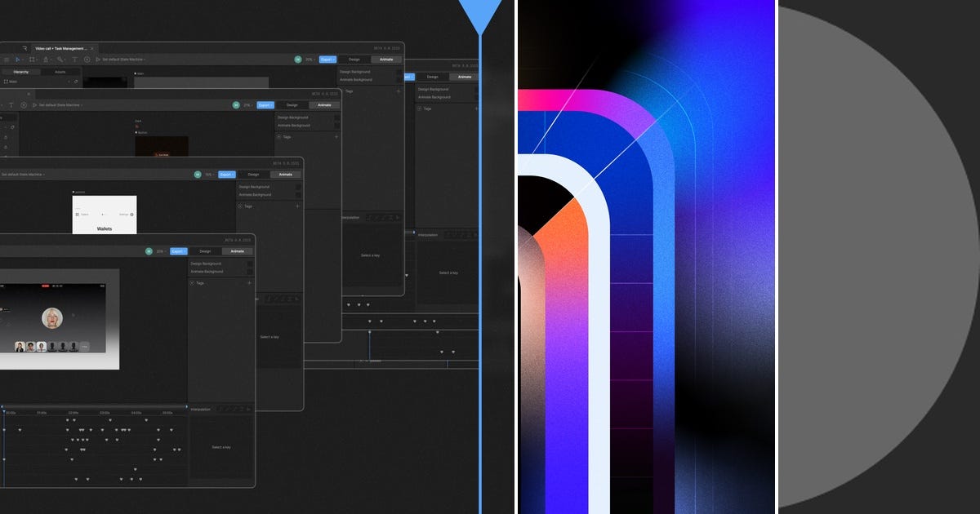980x514 pixels.
Task: Select the Text tool in the toolbar
Action: pos(75,59)
